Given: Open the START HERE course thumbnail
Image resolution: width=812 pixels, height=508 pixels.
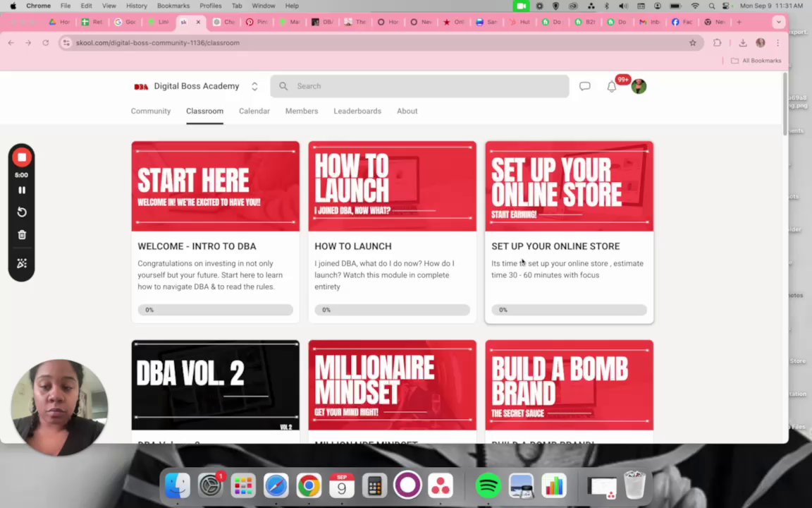Looking at the screenshot, I should coord(216,186).
